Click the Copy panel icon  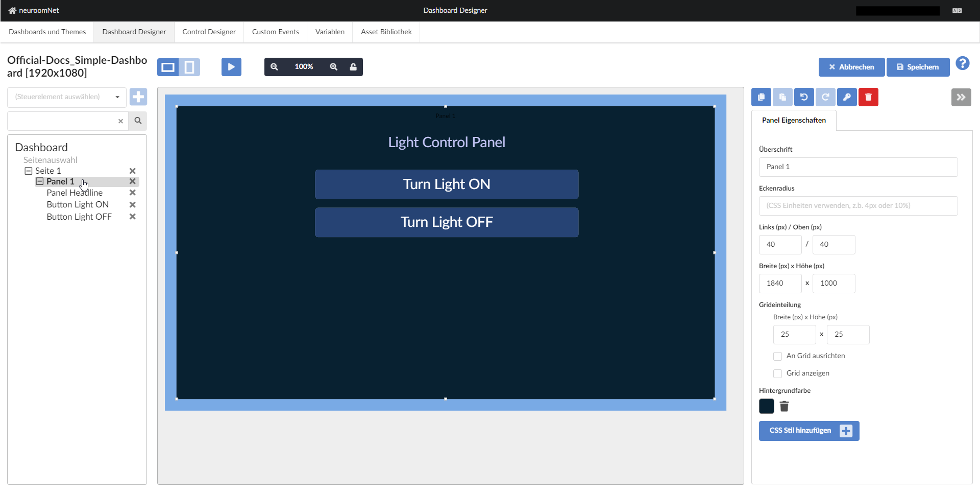[761, 97]
